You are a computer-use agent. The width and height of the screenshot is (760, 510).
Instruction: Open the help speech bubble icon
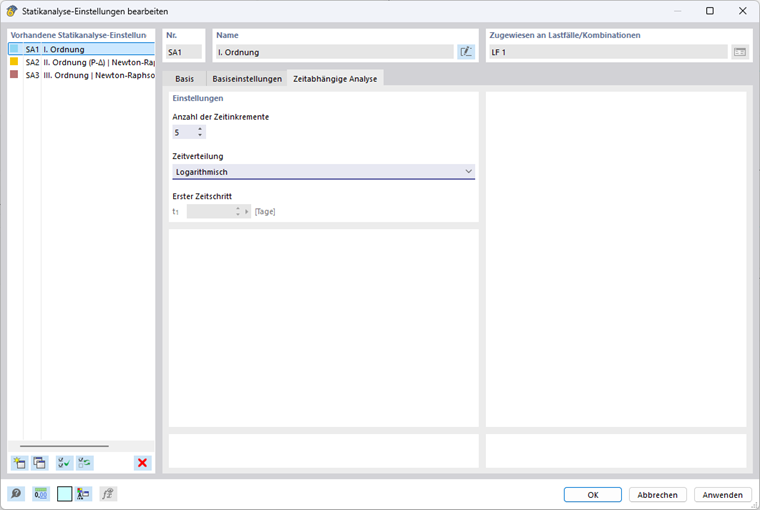click(16, 494)
